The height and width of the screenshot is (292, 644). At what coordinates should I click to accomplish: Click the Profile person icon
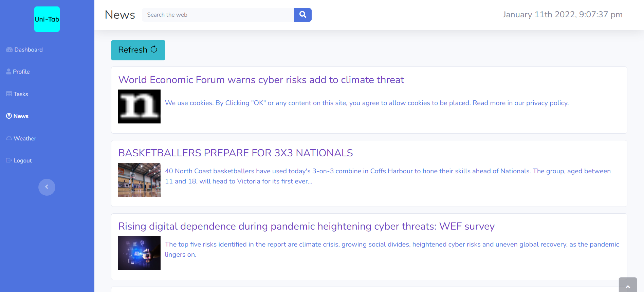9,72
